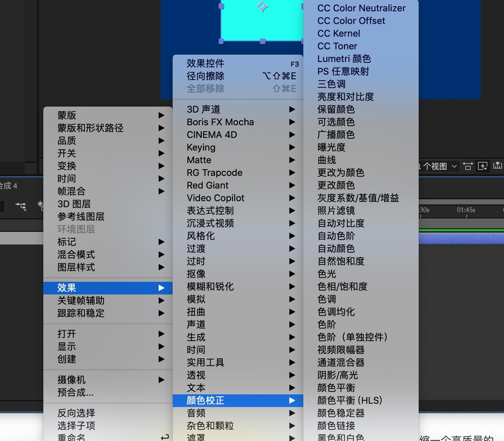504x441 pixels.
Task: Click the cyan solid layer in the viewer
Action: tap(263, 22)
